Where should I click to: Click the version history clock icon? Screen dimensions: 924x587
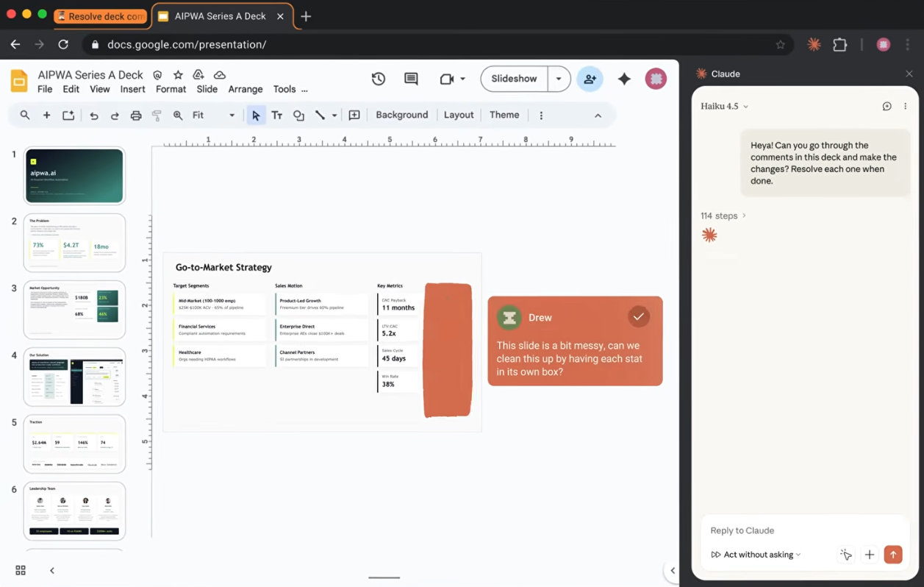tap(379, 79)
